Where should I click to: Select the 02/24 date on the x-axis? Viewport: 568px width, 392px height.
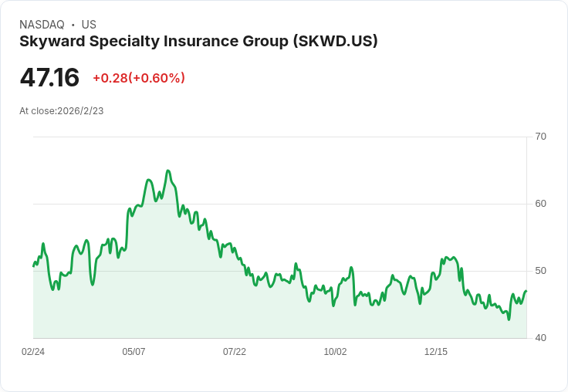(x=33, y=352)
